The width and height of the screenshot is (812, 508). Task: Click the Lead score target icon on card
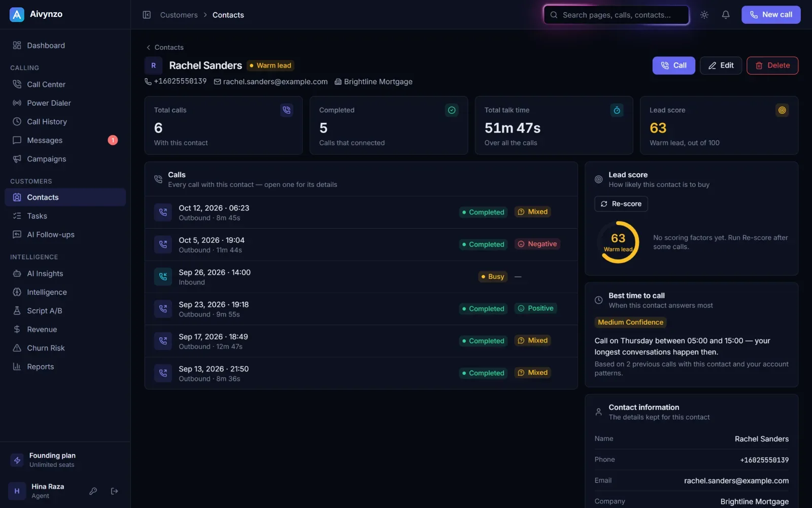[x=782, y=110]
